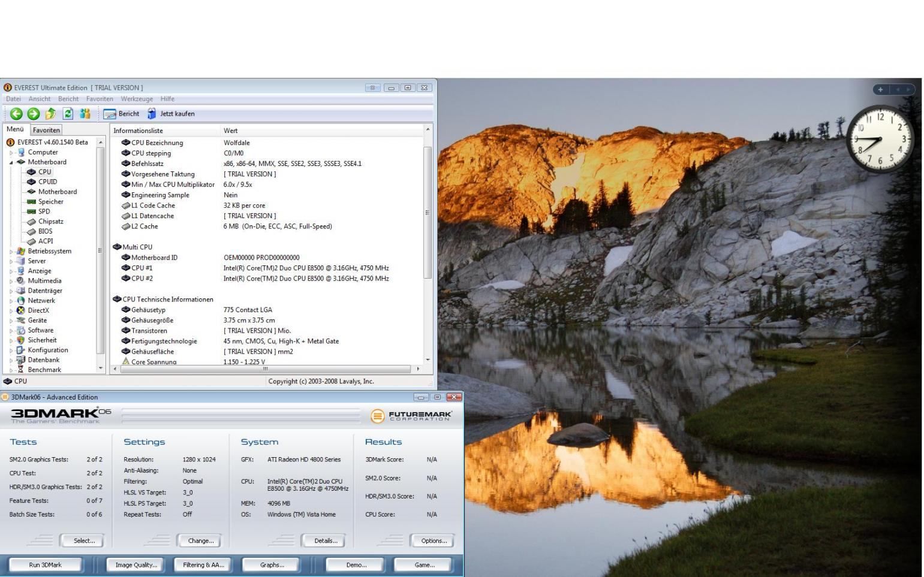Open the Ansicht menu
924x577 pixels.
pos(40,99)
